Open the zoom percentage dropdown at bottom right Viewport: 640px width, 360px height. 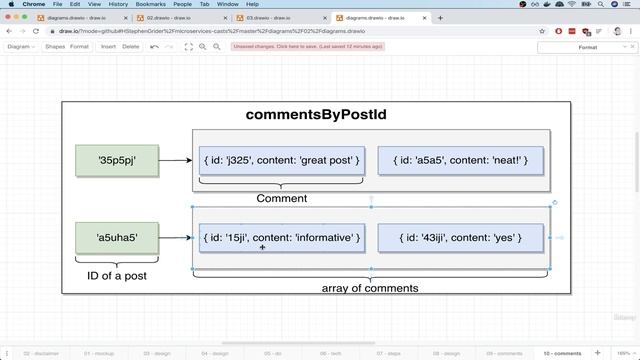point(626,353)
